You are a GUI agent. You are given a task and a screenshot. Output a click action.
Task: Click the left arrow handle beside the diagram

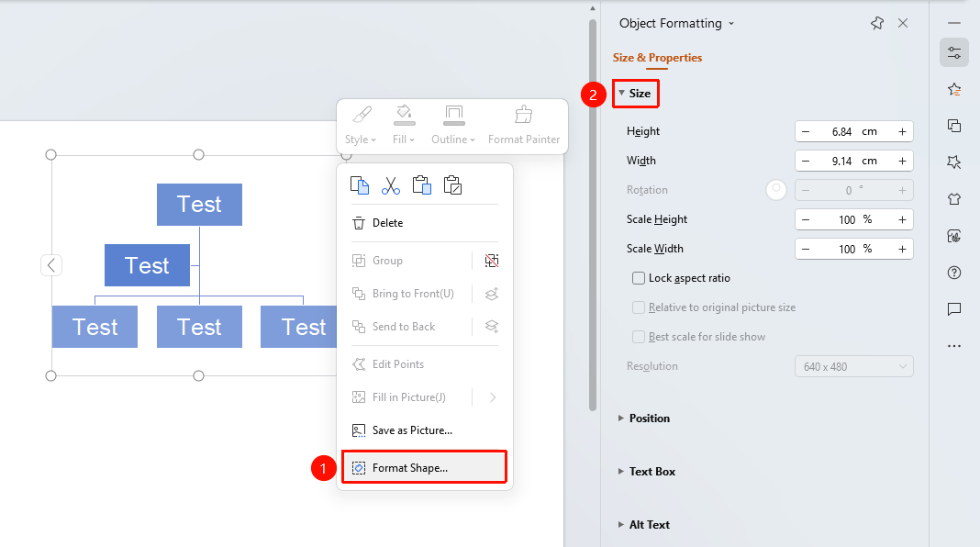(x=51, y=265)
